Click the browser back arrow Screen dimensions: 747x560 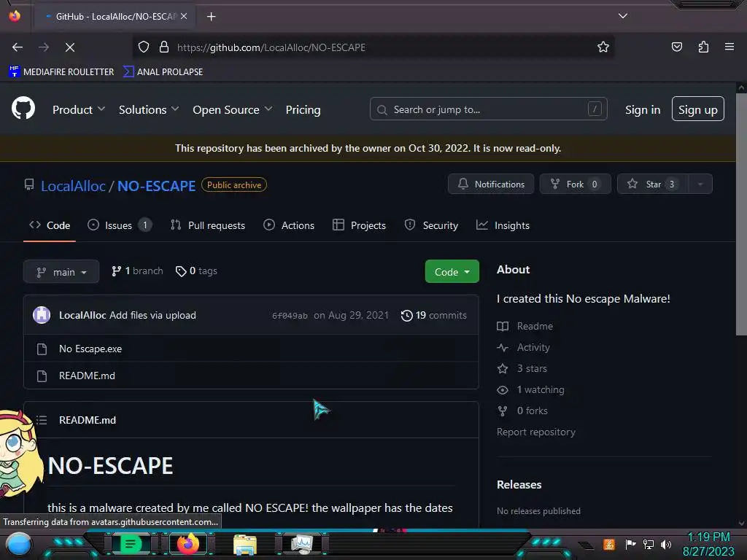point(18,47)
